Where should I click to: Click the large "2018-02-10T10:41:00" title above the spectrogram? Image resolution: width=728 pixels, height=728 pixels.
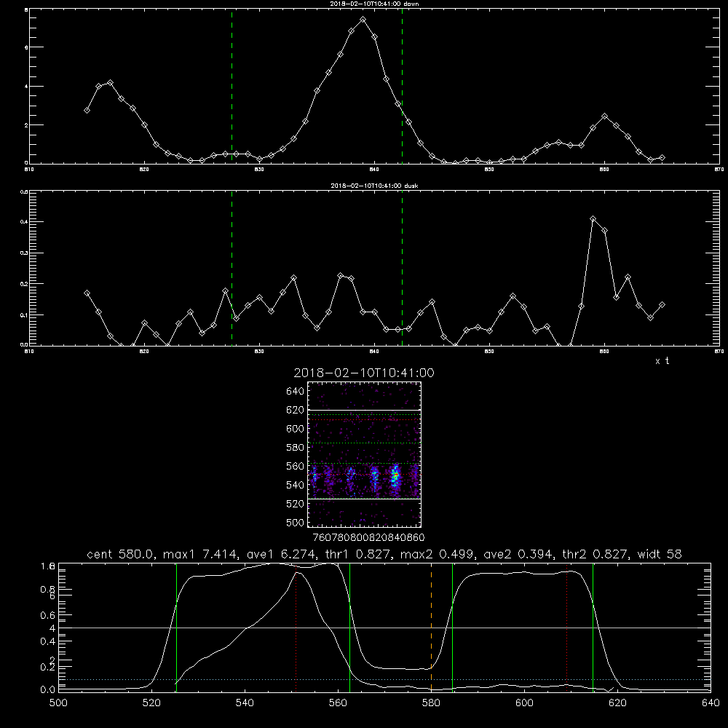364,373
